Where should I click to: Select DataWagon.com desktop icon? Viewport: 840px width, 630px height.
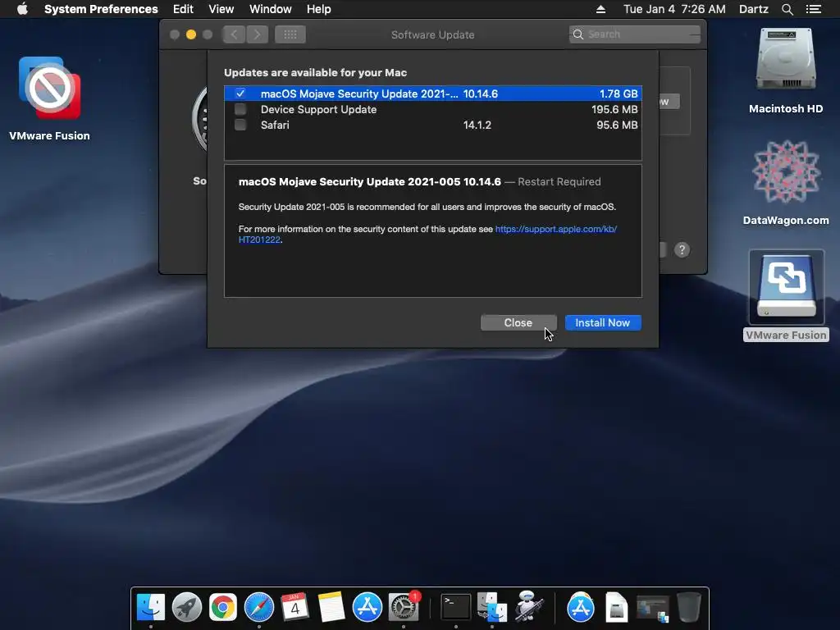786,171
